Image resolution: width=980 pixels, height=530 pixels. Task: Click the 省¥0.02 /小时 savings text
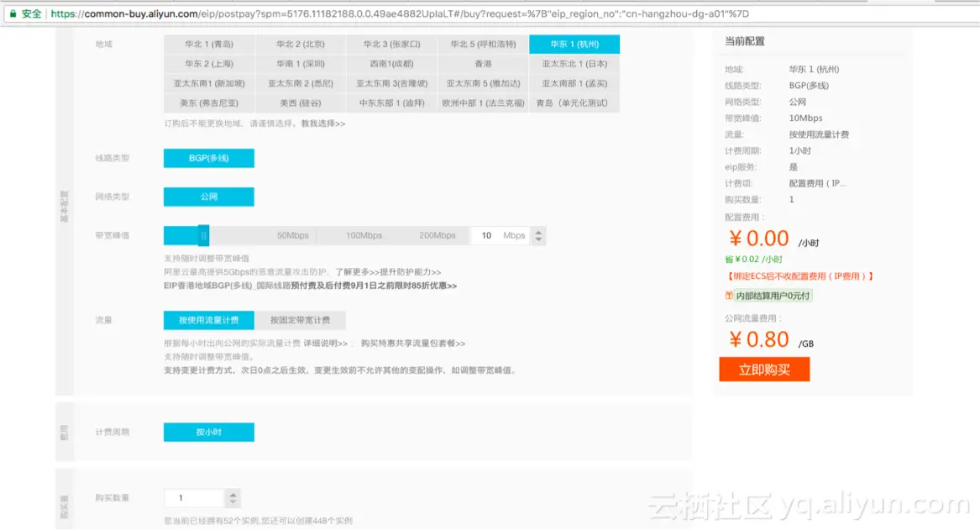pos(754,259)
